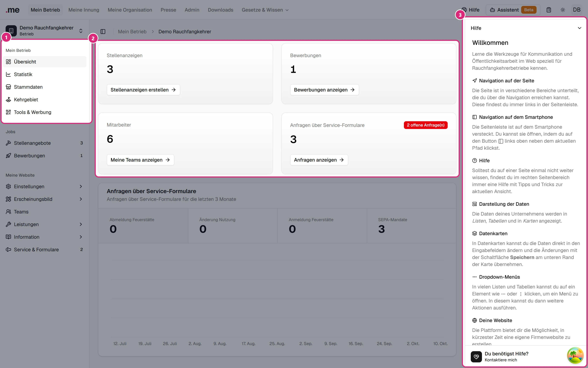Open Teams in the sidebar
588x368 pixels.
45,212
